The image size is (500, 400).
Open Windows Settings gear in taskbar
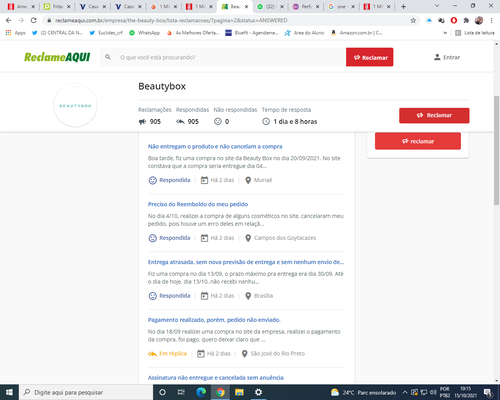click(x=258, y=392)
